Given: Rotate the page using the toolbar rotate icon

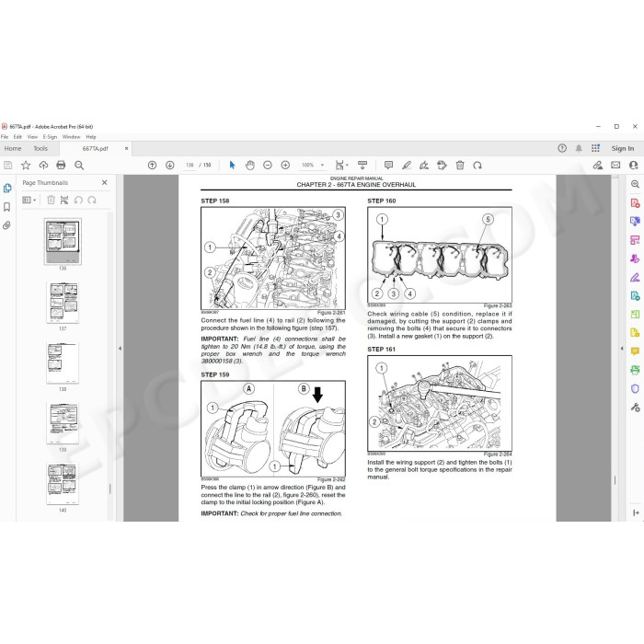Looking at the screenshot, I should tap(477, 165).
